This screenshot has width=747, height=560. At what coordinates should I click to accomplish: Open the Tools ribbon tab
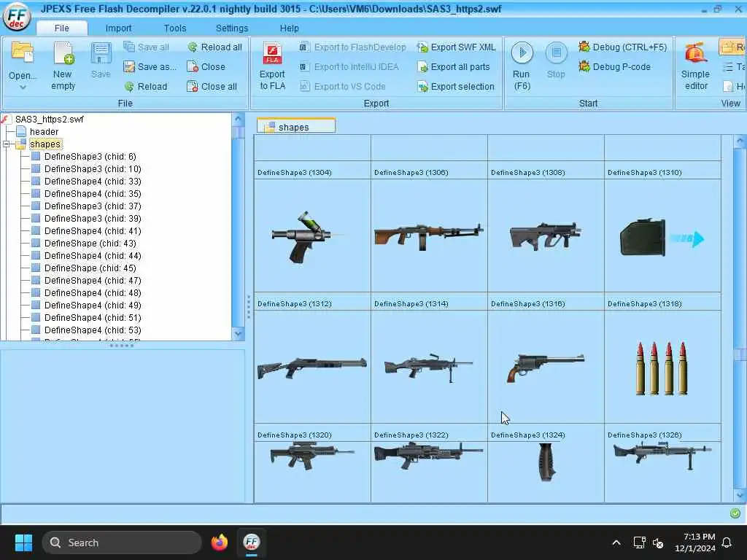[175, 28]
